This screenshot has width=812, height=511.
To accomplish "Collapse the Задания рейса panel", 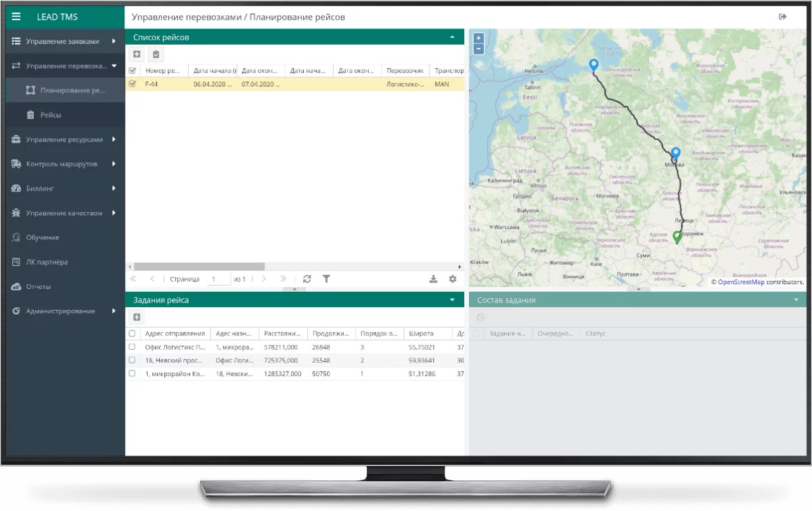I will point(452,300).
